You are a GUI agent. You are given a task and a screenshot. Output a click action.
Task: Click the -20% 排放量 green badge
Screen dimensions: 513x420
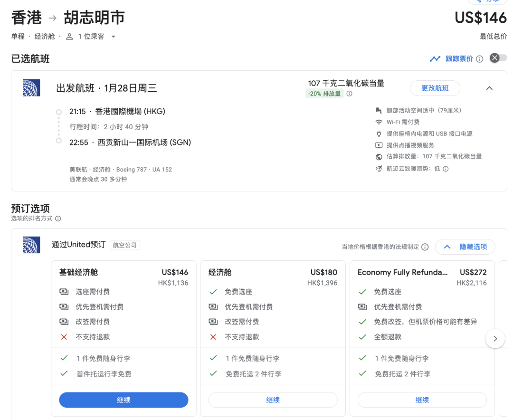[324, 94]
